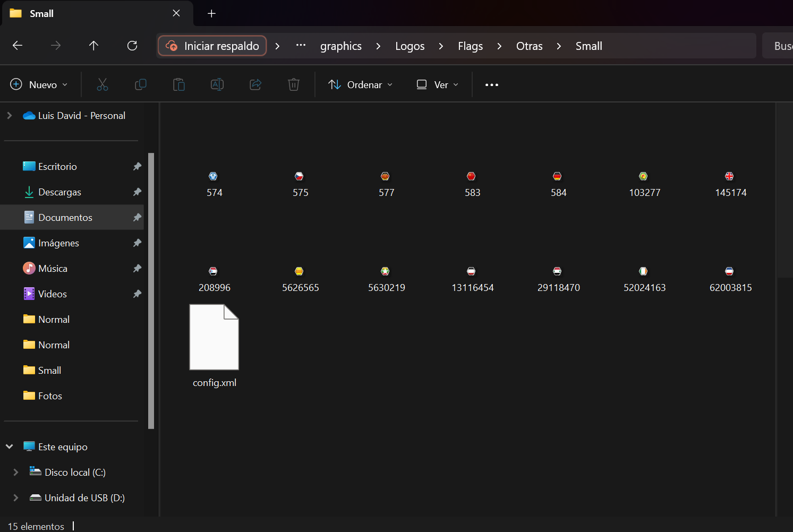Click the forward navigation arrow
This screenshot has width=793, height=532.
[56, 46]
